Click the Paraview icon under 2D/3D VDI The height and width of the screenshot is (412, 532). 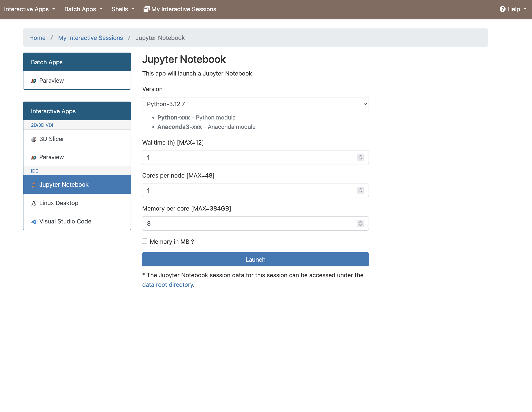click(34, 157)
